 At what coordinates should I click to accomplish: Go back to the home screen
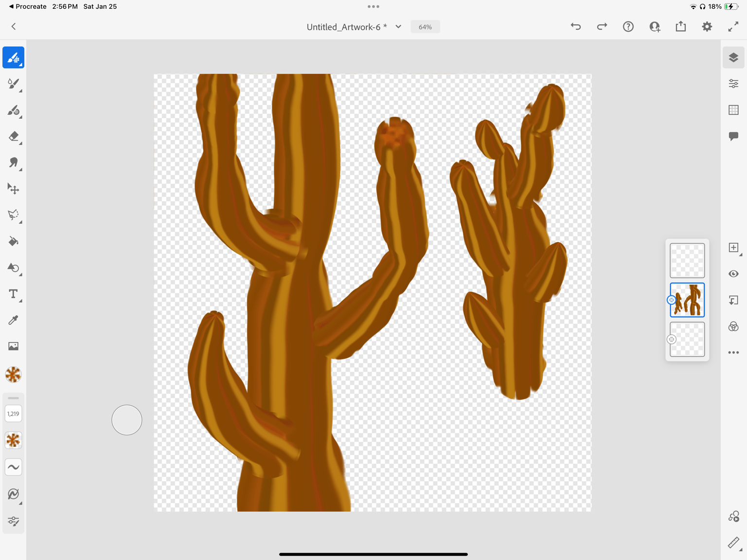click(x=14, y=27)
